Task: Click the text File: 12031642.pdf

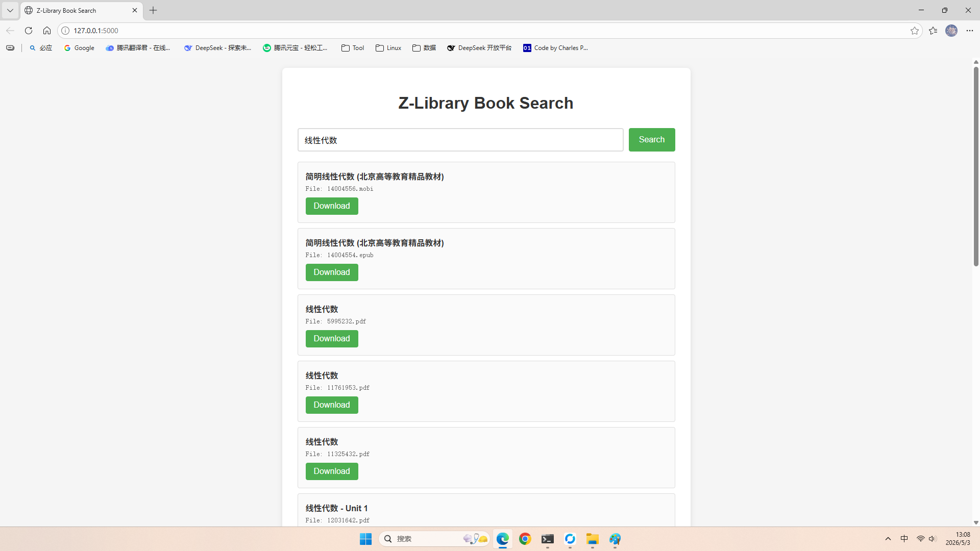Action: [337, 520]
